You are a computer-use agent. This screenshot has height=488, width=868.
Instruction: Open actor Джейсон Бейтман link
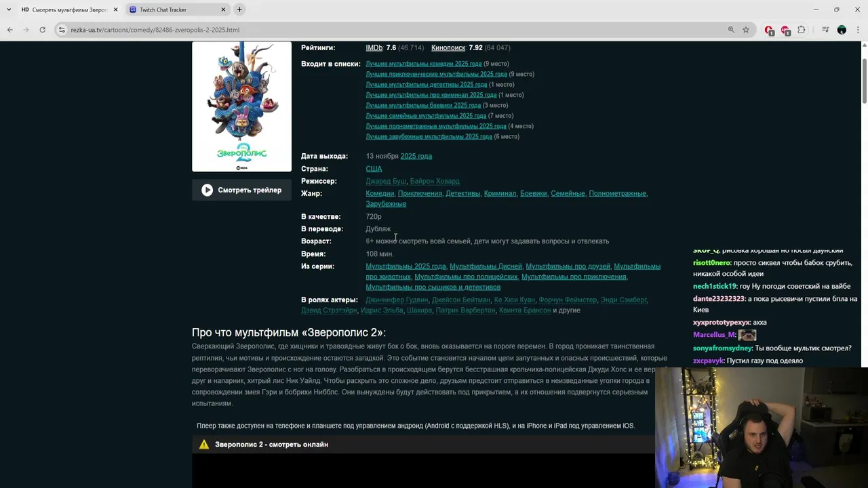pos(460,300)
